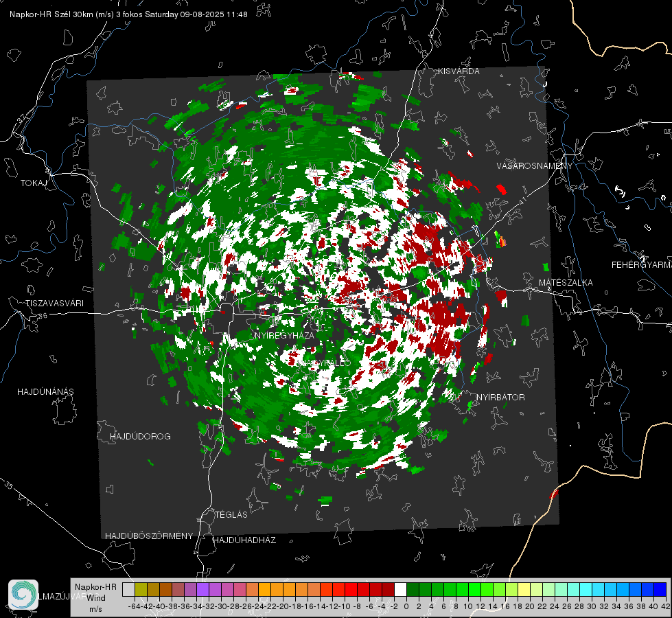
Task: Pick the dark red swatch above legend value -4
Action: (x=388, y=589)
